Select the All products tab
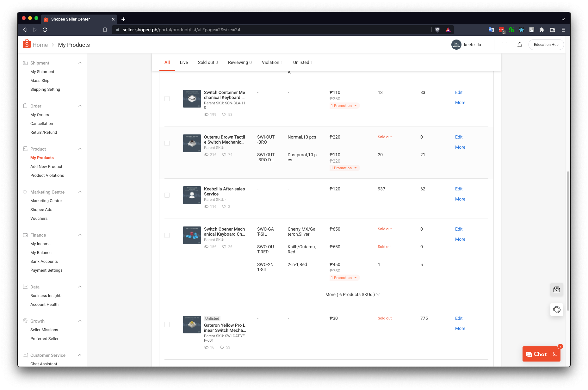The width and height of the screenshot is (588, 390). point(167,62)
